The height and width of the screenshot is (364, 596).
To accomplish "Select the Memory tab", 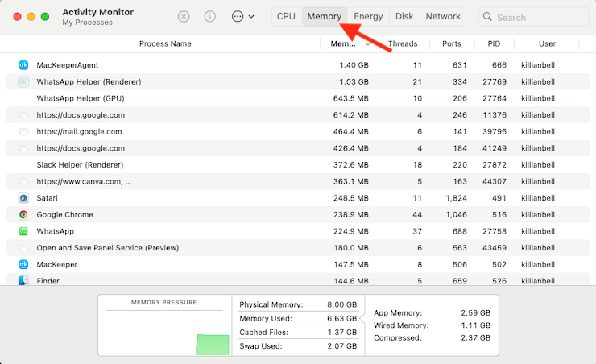I will [325, 16].
